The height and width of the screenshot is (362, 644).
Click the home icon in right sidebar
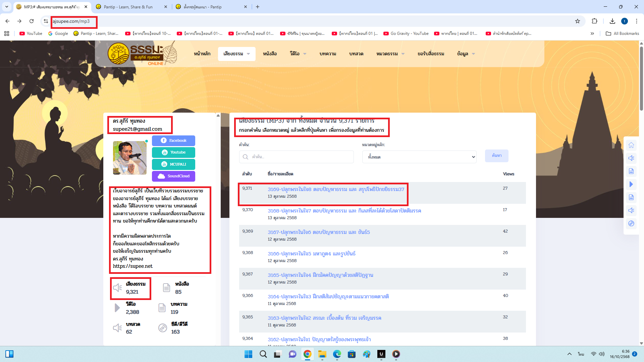click(631, 145)
